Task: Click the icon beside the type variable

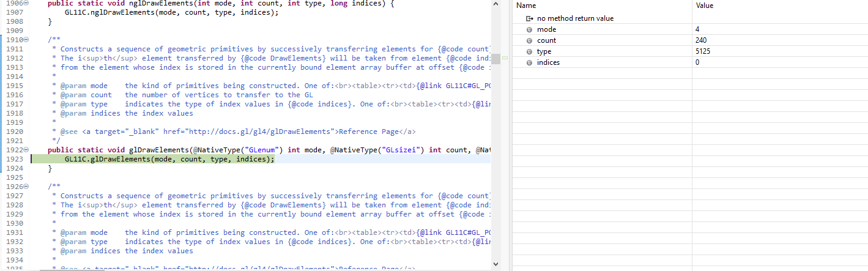Action: [x=530, y=51]
